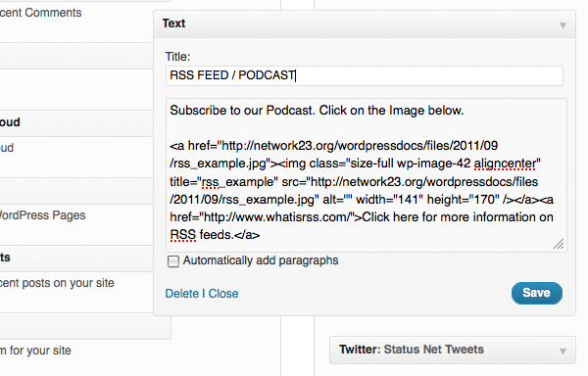This screenshot has width=588, height=376.
Task: Click the Text widget header bar
Action: (365, 23)
